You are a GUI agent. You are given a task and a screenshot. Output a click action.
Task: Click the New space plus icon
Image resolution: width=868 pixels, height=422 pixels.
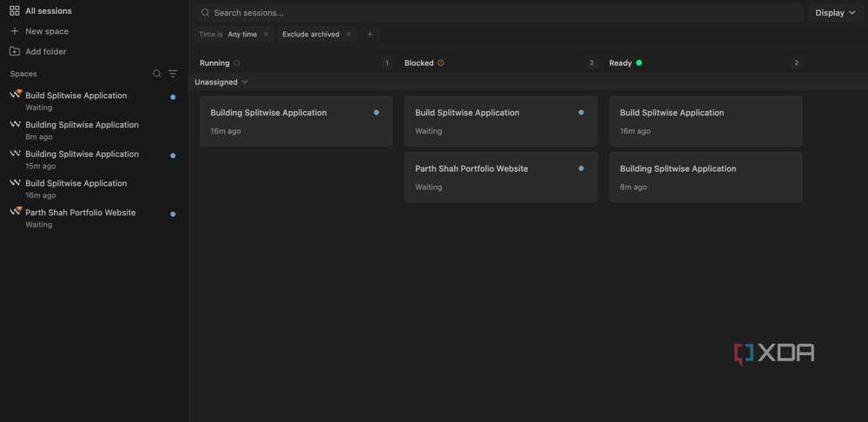(15, 31)
